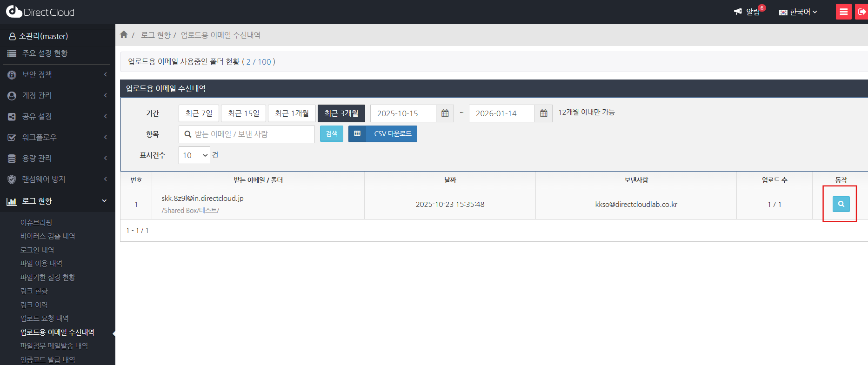Click the 검색 search button
The width and height of the screenshot is (868, 365).
(332, 134)
